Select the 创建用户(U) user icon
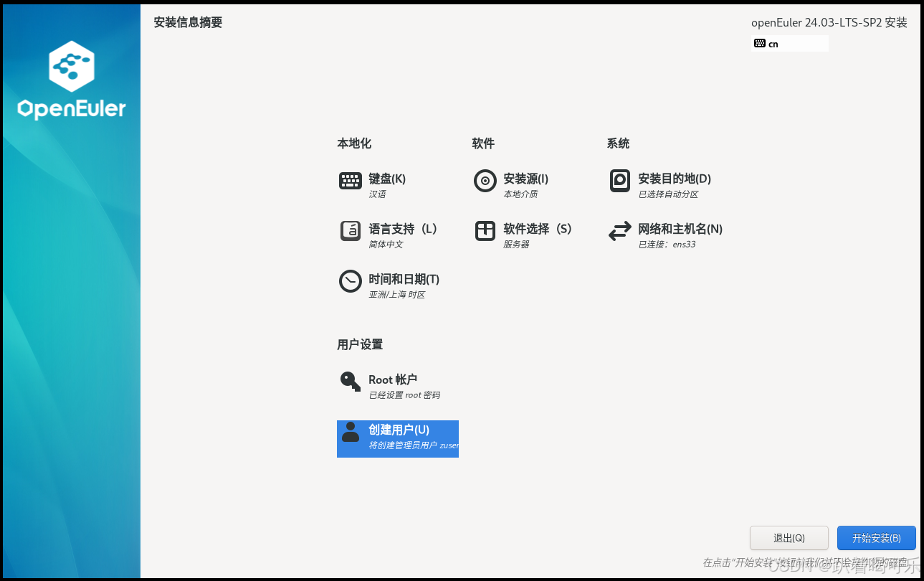 pos(351,432)
